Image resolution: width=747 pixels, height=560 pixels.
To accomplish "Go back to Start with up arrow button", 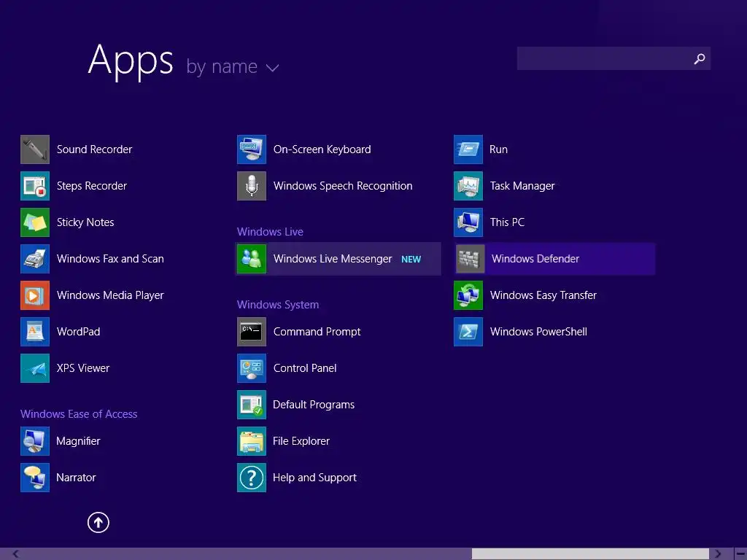I will point(98,522).
